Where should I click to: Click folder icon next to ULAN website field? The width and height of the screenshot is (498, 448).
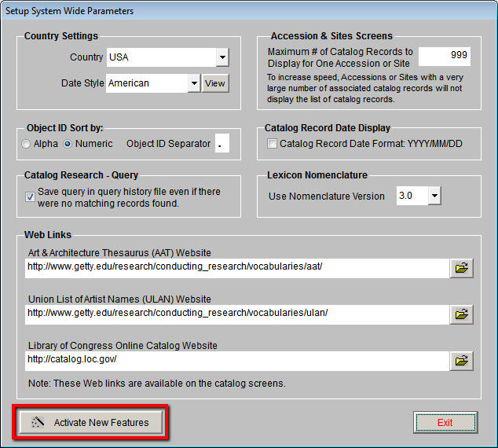tap(461, 314)
